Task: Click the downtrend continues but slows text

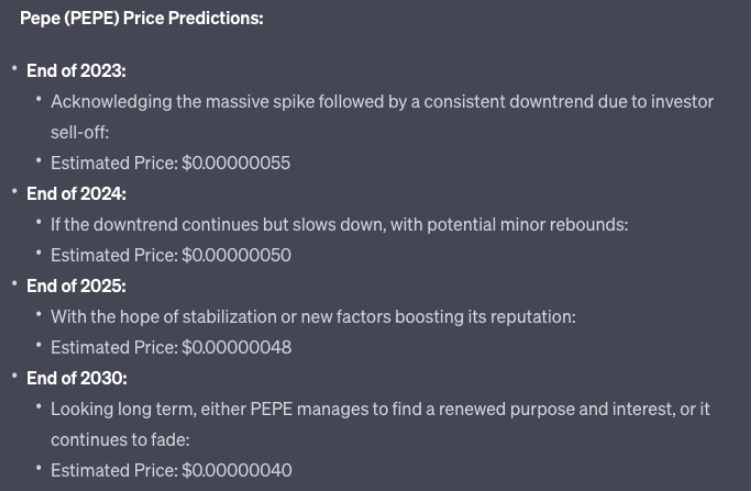Action: click(x=340, y=225)
